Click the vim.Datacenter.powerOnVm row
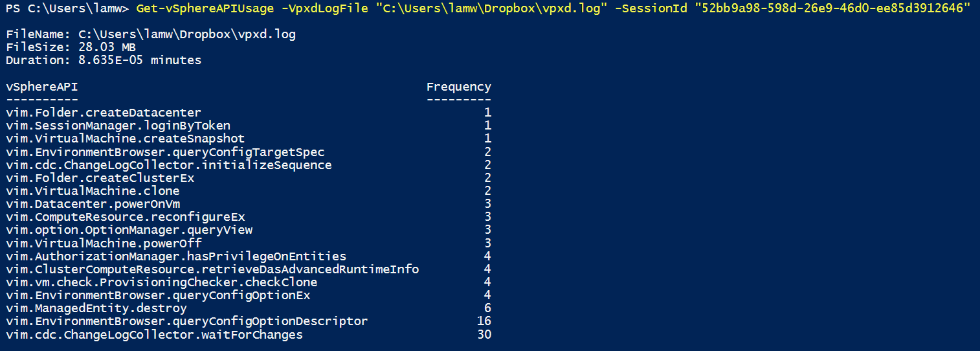 (x=93, y=204)
